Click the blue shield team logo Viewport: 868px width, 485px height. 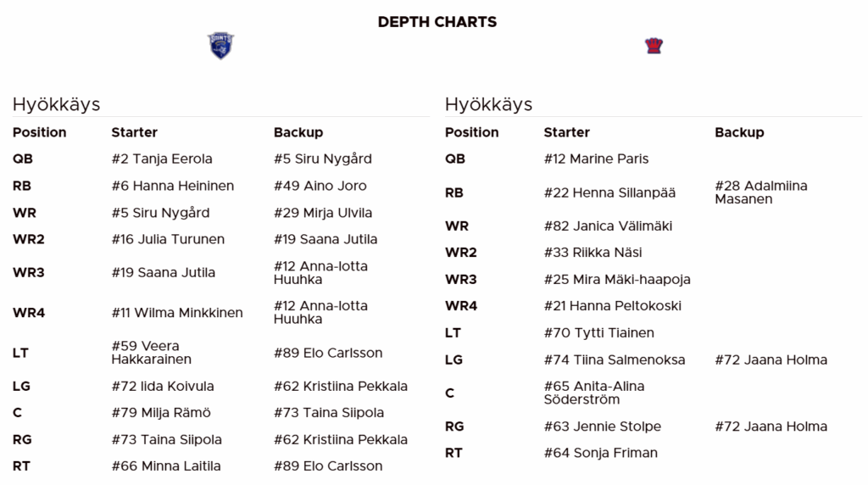pos(220,46)
